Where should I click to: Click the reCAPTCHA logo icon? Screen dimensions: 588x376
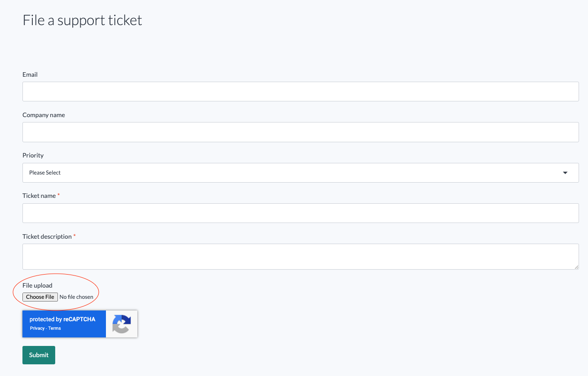[121, 324]
